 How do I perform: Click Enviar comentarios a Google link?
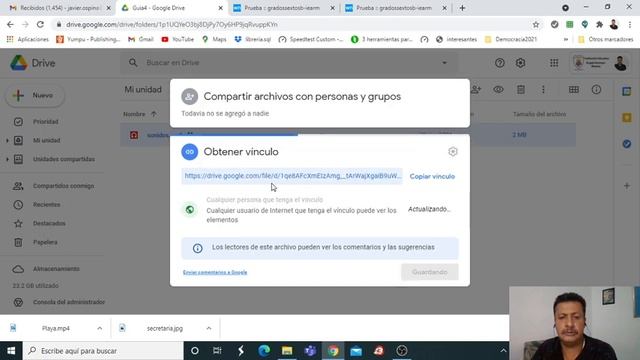coord(215,272)
